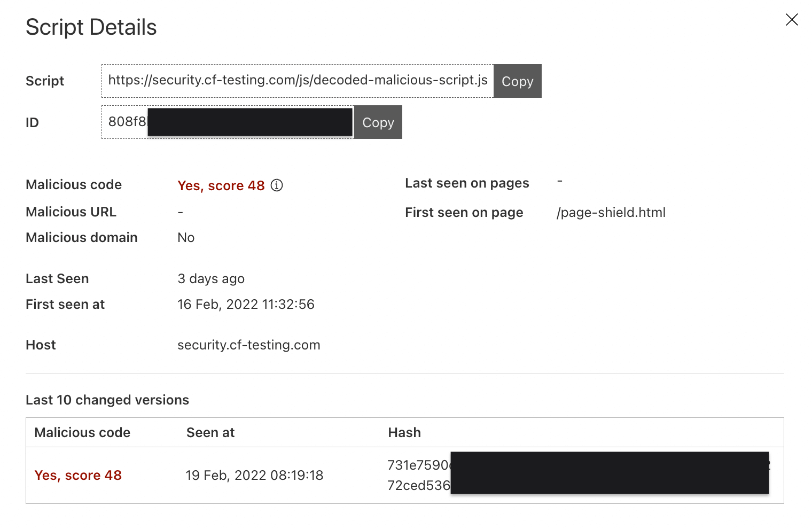Click the Script Details heading

click(91, 27)
